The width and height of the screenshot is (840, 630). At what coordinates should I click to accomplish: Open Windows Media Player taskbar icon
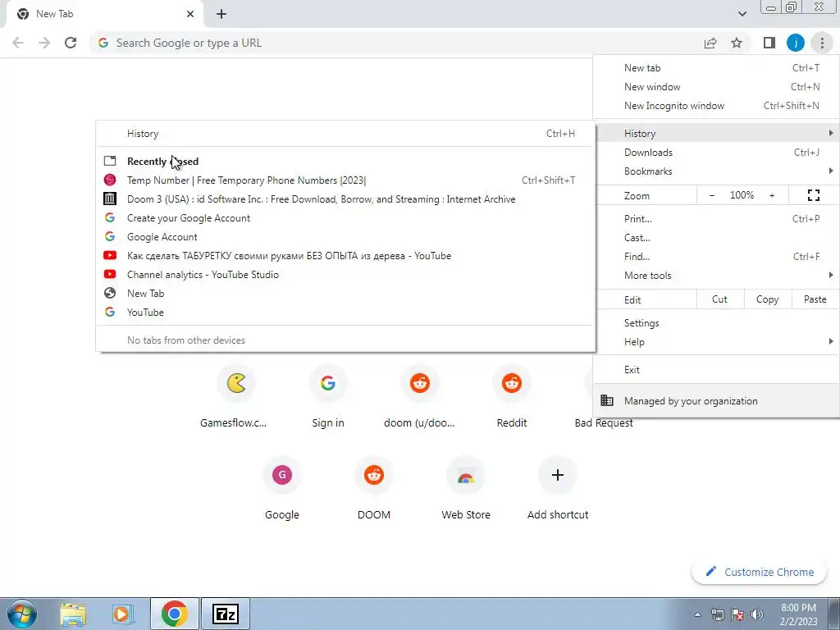tap(123, 614)
